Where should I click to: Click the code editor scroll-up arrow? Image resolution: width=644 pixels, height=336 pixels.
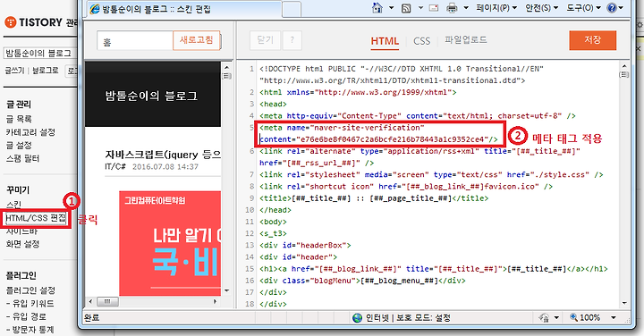pos(624,66)
